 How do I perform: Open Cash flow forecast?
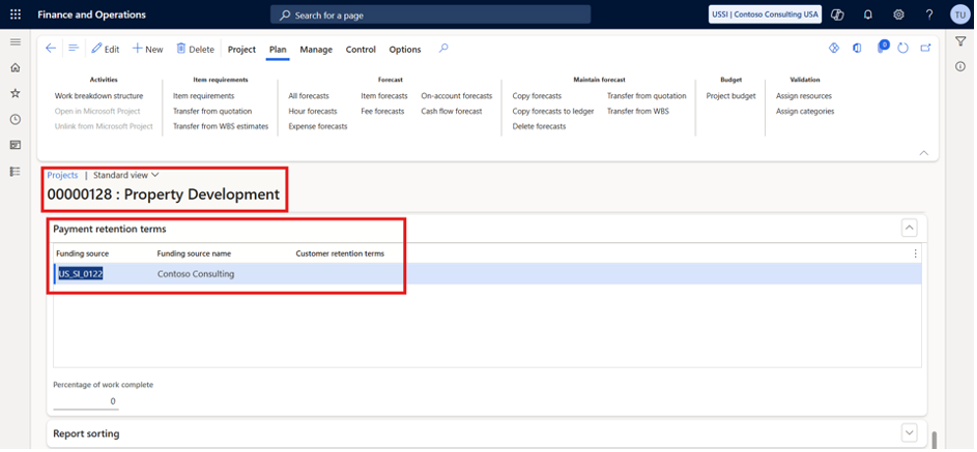coord(452,111)
